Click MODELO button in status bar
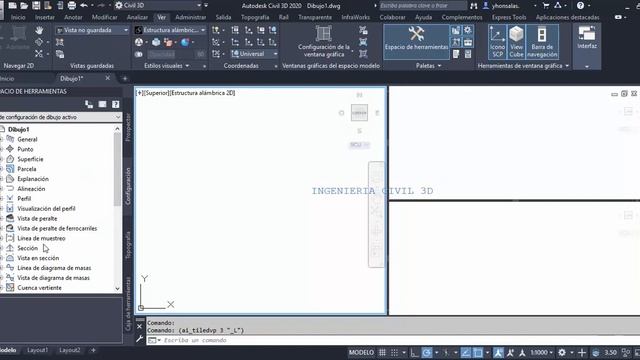The height and width of the screenshot is (360, 640). point(361,352)
